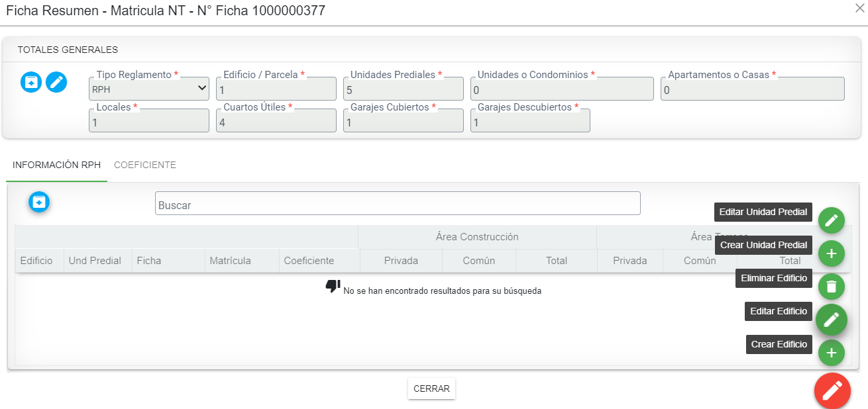Click the blue archive icon in Totales Generales

click(31, 82)
